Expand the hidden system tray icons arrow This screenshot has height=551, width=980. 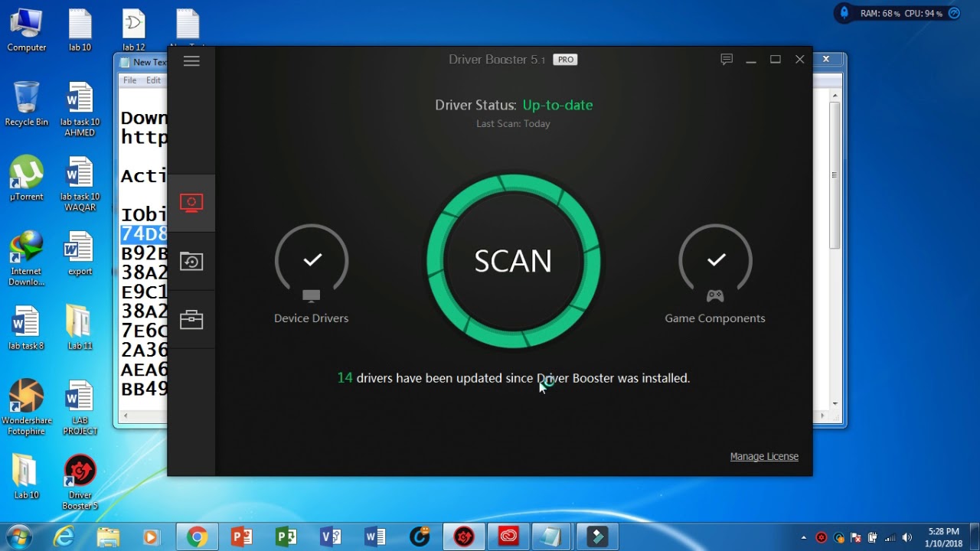(803, 538)
